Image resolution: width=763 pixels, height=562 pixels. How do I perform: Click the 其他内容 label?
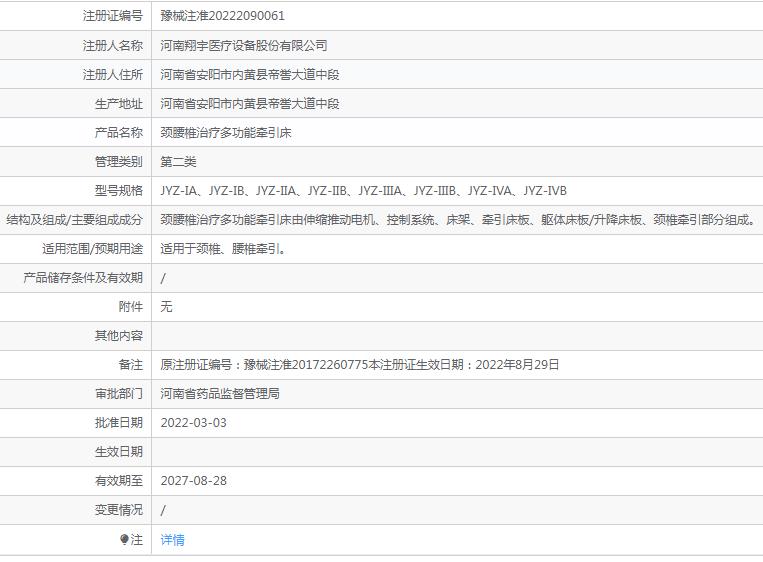pos(118,336)
